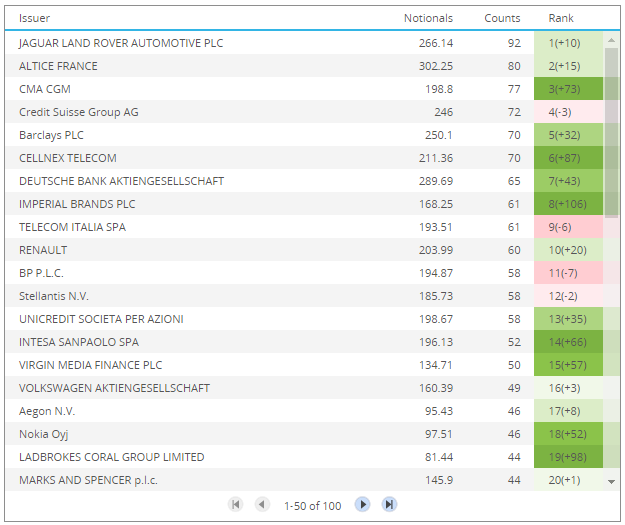Viewport: 625px width, 525px height.
Task: Click counts value 77
Action: point(514,89)
